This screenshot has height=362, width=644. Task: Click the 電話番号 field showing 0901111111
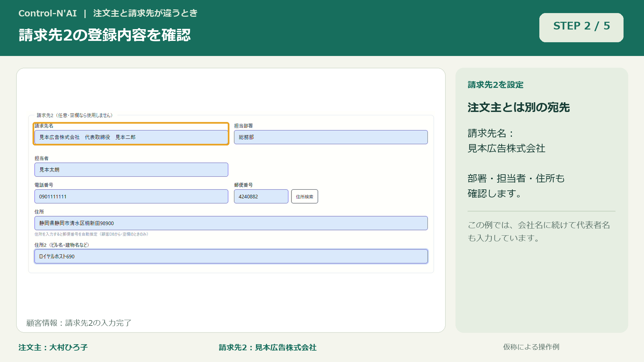click(x=131, y=196)
